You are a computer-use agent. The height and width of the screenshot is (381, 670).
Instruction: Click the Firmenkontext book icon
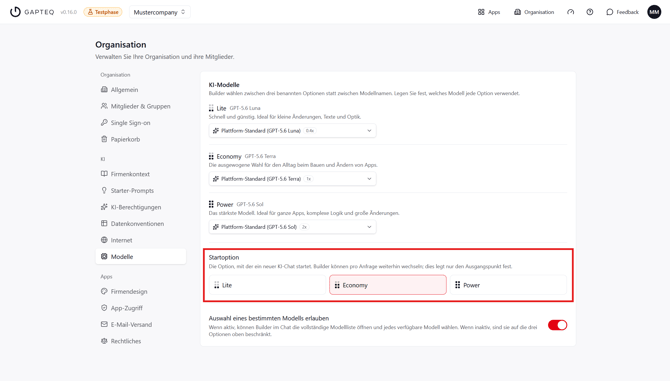click(x=104, y=174)
